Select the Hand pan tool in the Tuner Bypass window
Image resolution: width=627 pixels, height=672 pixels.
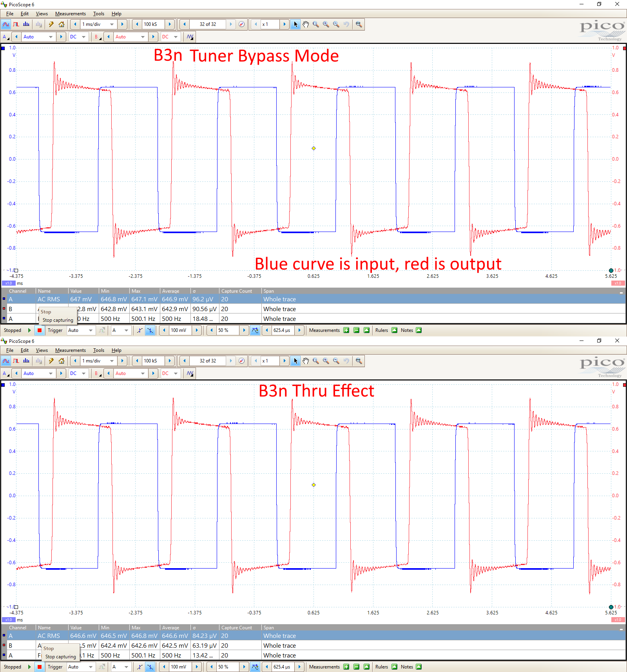click(x=306, y=24)
